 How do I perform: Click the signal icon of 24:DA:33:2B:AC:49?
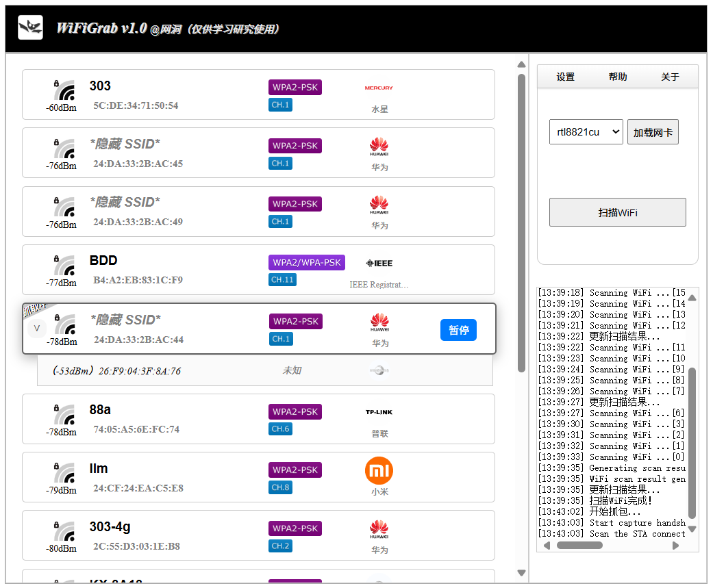tap(64, 207)
